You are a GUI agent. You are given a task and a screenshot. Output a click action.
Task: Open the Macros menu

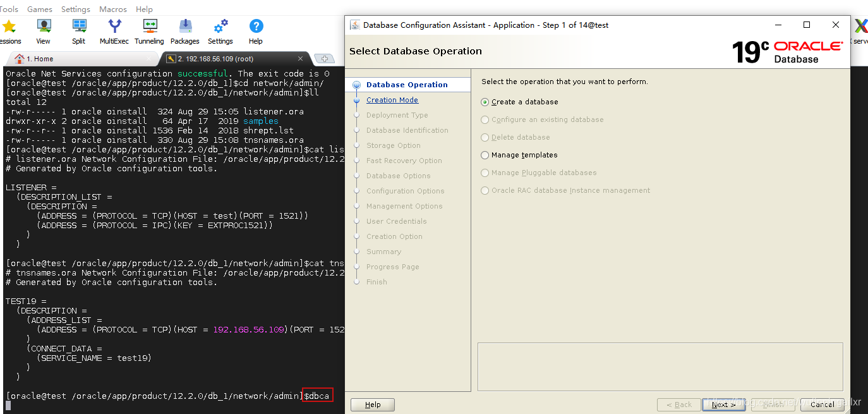click(113, 9)
